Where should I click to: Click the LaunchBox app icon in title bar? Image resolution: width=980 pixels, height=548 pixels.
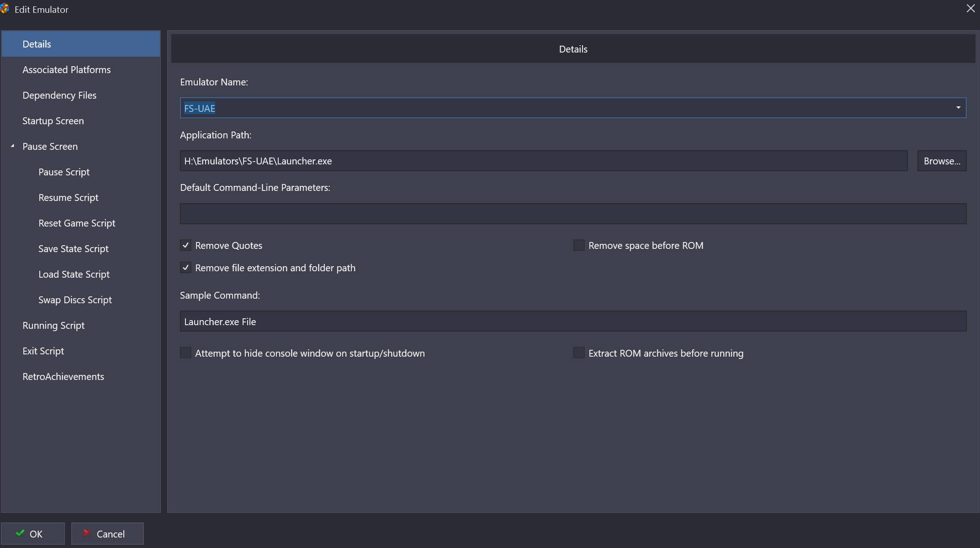(x=5, y=8)
